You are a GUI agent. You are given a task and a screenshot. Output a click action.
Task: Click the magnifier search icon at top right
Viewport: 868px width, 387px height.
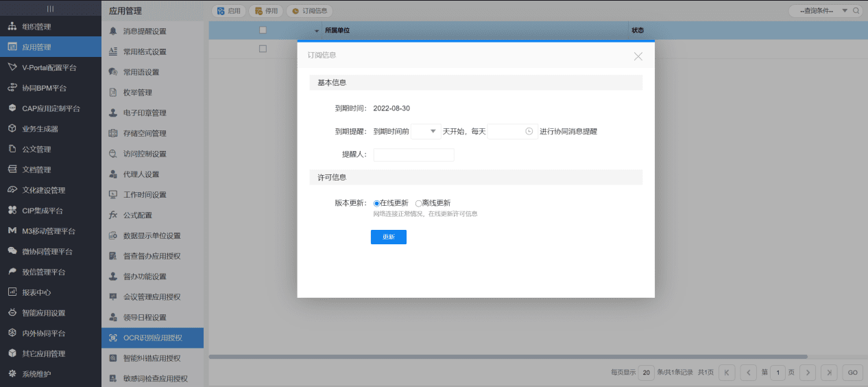tap(856, 11)
